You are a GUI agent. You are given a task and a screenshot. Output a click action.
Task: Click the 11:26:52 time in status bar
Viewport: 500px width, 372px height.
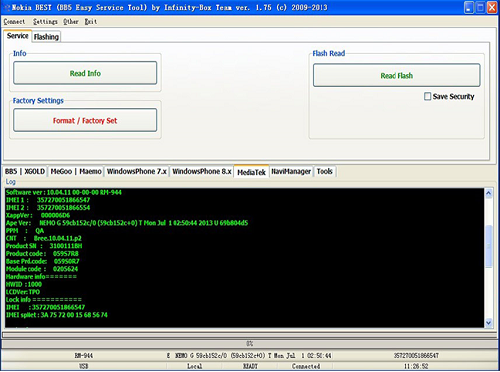416,366
